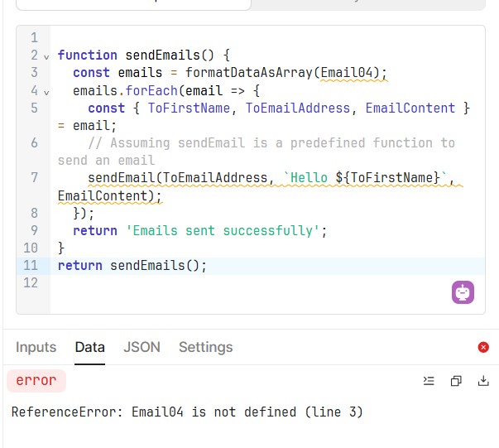Click the red error indicator icon
This screenshot has height=448, width=499.
click(483, 347)
